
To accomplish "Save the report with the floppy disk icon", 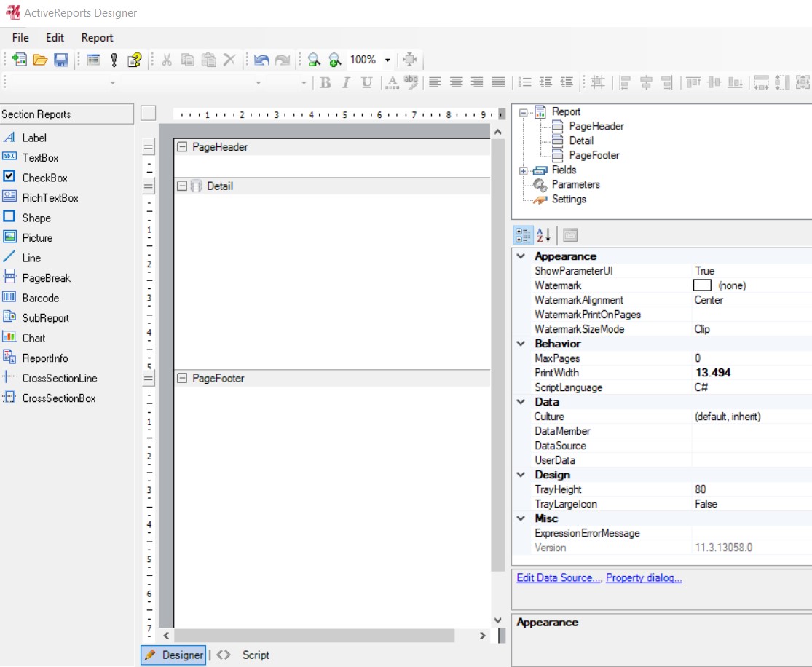I will [61, 60].
